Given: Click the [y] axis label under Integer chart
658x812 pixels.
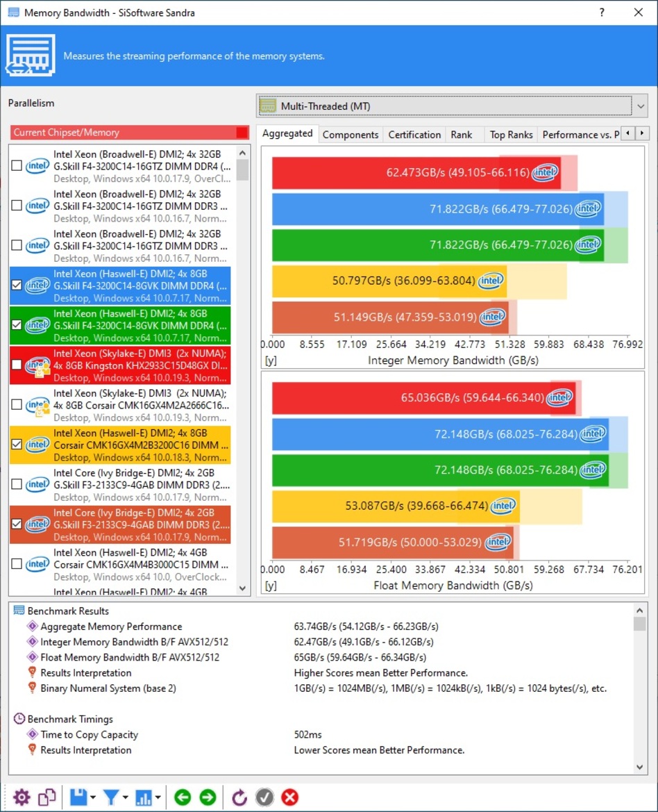Looking at the screenshot, I should coord(271,361).
